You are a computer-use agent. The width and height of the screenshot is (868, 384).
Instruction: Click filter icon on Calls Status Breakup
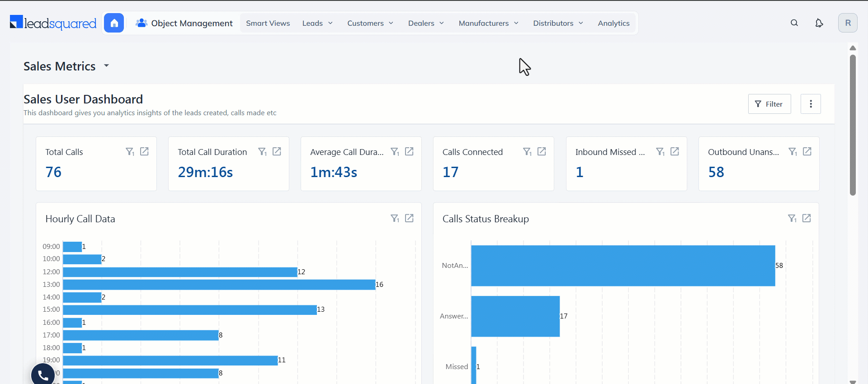[x=792, y=219]
